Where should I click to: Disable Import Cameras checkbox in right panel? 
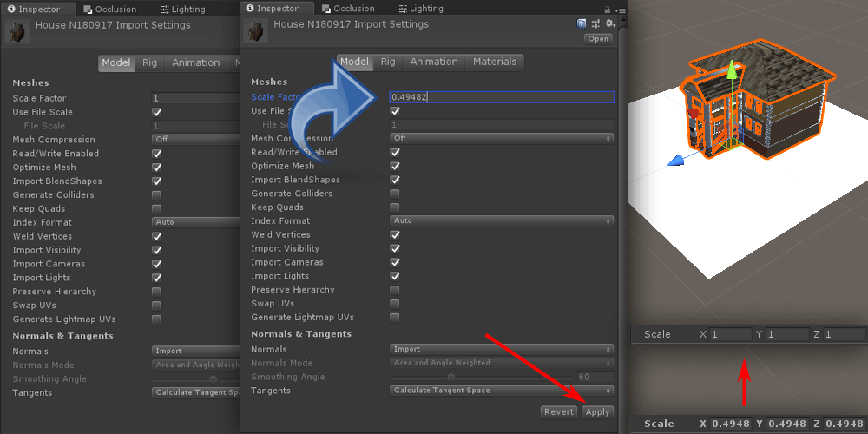pyautogui.click(x=395, y=262)
